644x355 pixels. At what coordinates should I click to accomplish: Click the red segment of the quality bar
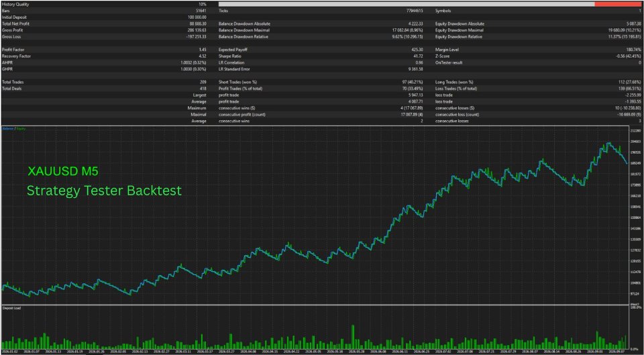pyautogui.click(x=618, y=4)
